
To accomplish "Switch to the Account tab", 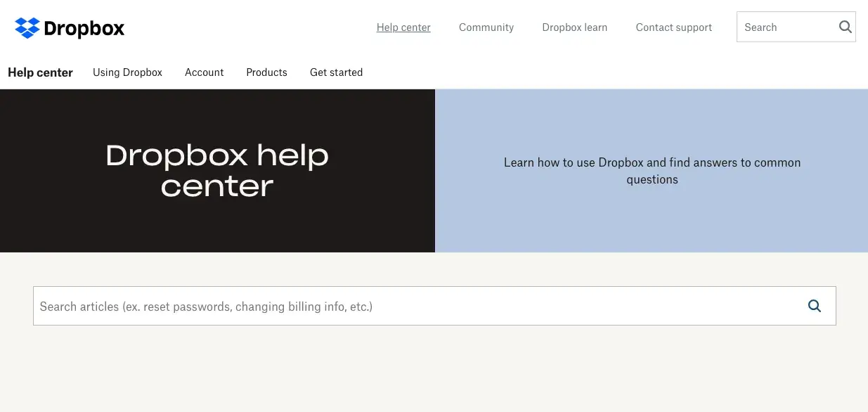I will [x=204, y=72].
